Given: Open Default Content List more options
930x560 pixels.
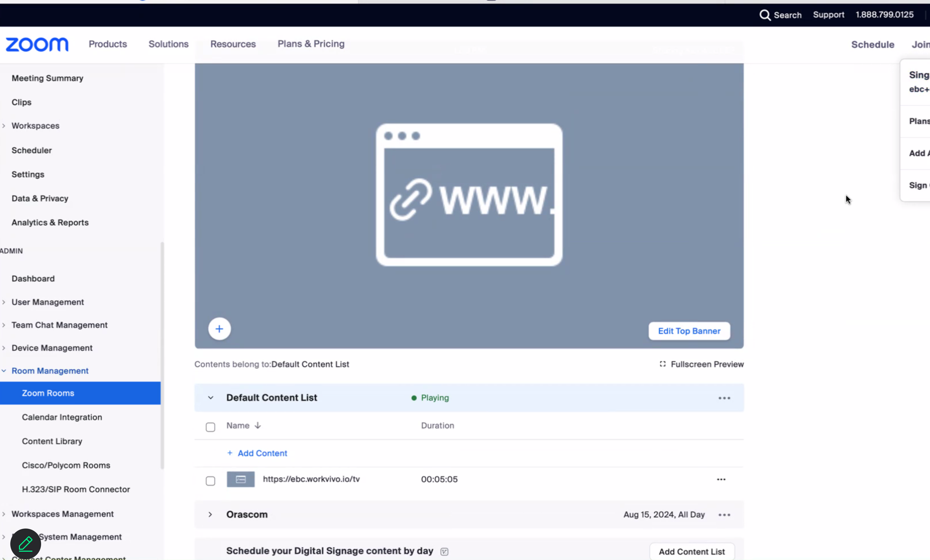Looking at the screenshot, I should tap(724, 398).
